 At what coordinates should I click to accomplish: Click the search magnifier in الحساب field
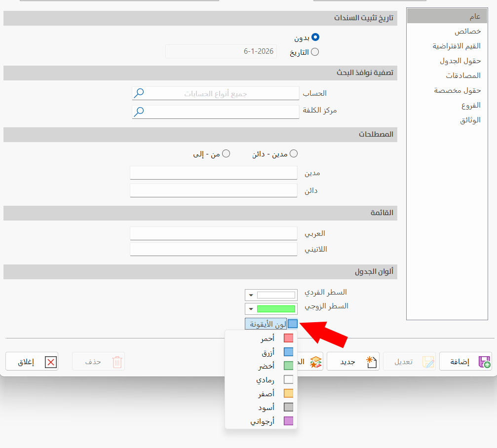(139, 93)
